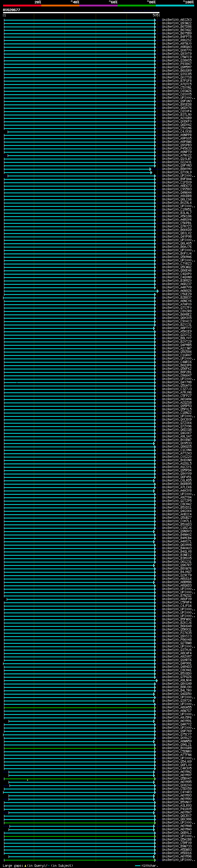This screenshot has height=868, width=197.
Task: Click hit label UniRef100_Q29CT9
Action: [x=176, y=575]
